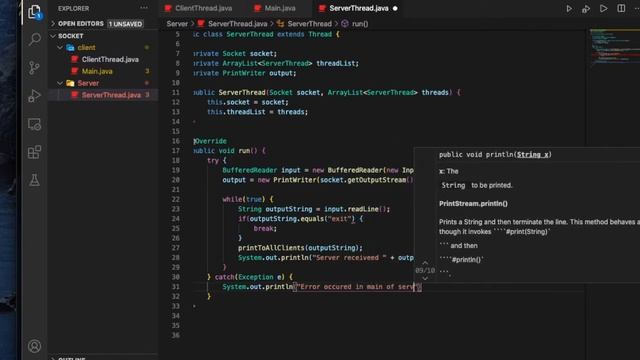The width and height of the screenshot is (640, 360).
Task: Click the "exit" string literal on line 24
Action: tap(340, 219)
